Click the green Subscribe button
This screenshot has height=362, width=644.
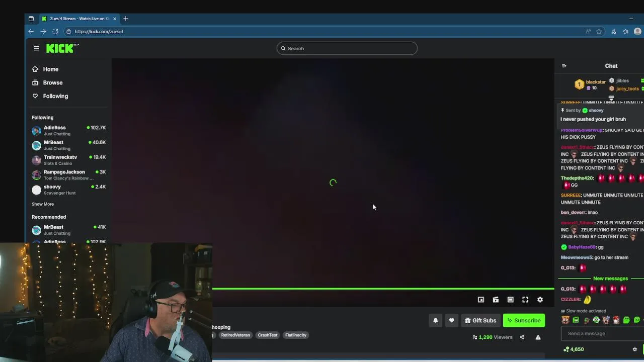coord(524,320)
